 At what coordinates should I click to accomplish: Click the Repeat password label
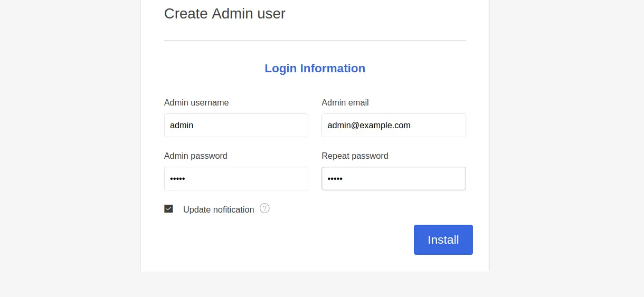[x=355, y=156]
